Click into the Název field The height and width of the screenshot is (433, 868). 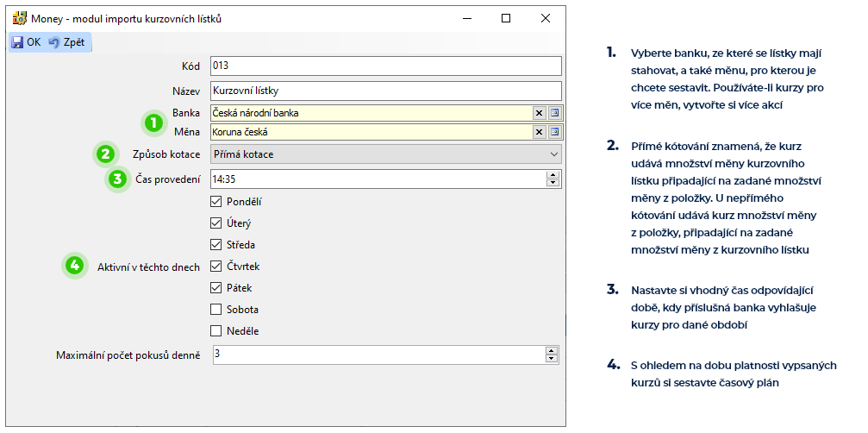coord(386,91)
